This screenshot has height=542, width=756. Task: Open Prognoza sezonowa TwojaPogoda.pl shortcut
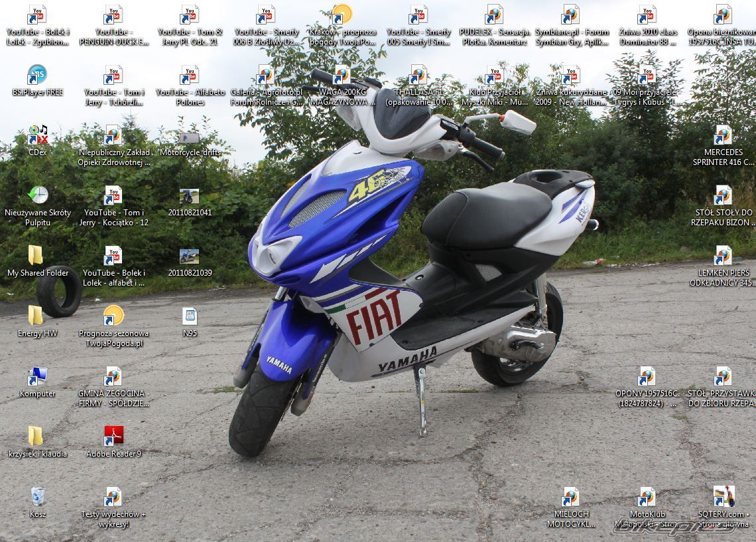point(113,316)
